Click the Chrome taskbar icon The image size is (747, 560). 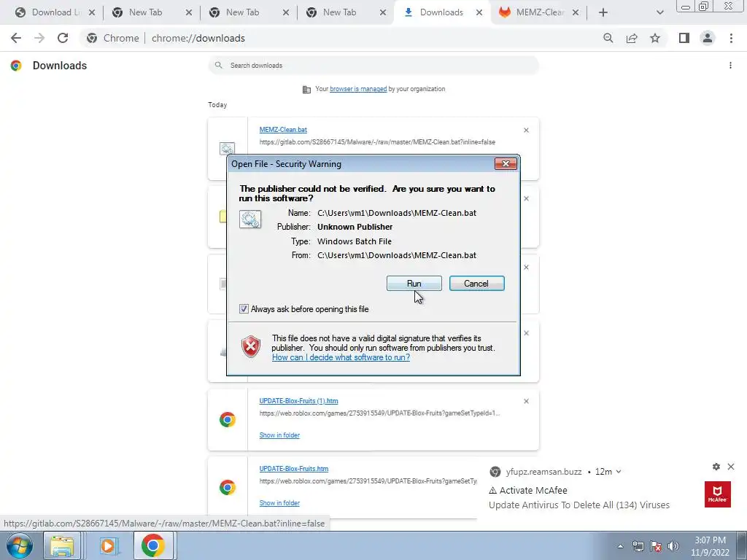pyautogui.click(x=153, y=545)
